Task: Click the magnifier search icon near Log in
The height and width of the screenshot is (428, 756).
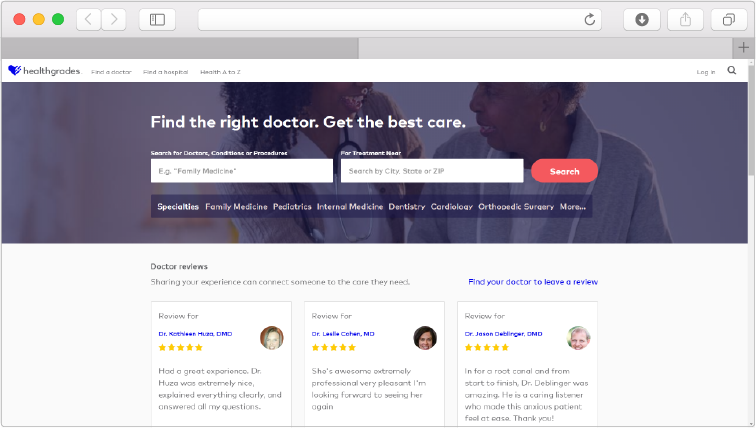Action: [x=732, y=71]
